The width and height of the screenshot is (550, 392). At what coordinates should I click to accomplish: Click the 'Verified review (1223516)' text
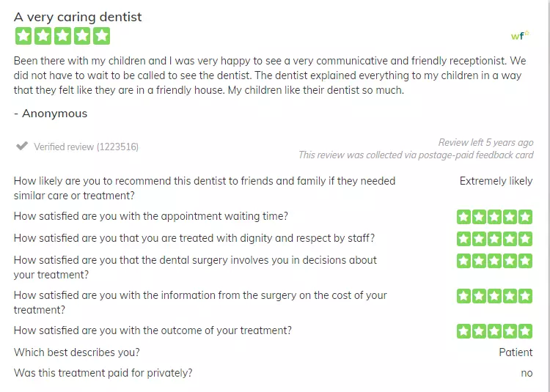coord(86,147)
